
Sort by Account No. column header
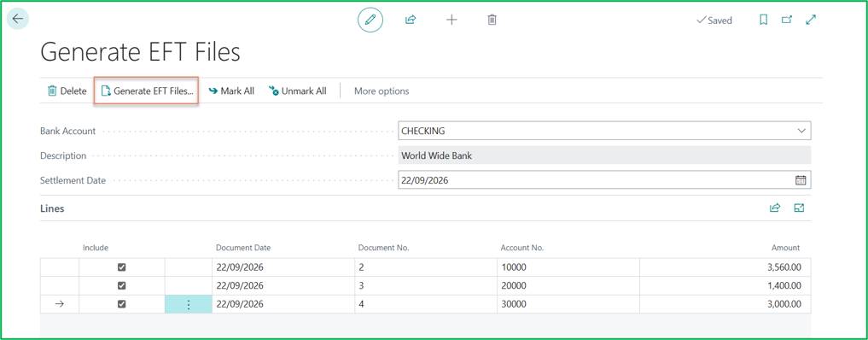(522, 248)
